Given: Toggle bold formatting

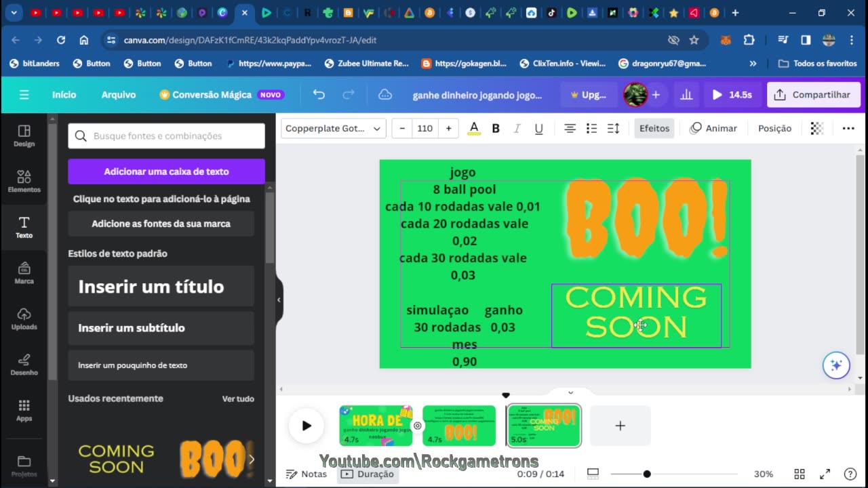Looking at the screenshot, I should tap(496, 128).
